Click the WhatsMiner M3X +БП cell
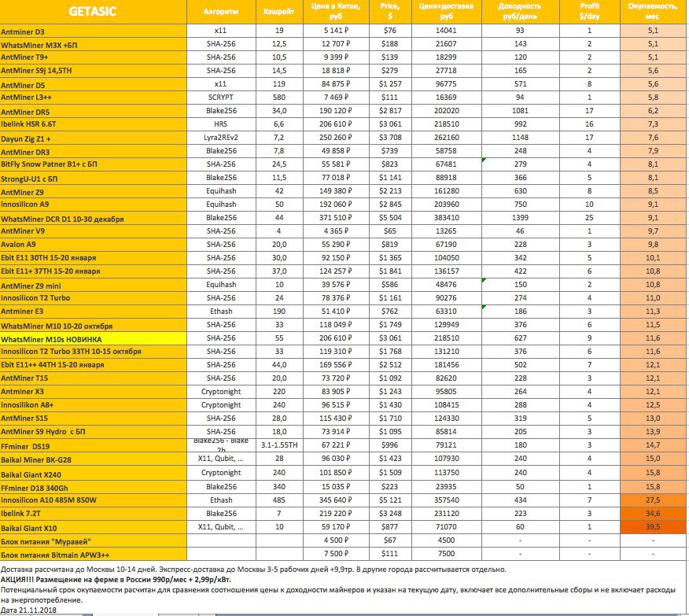This screenshot has width=689, height=616. 93,45
